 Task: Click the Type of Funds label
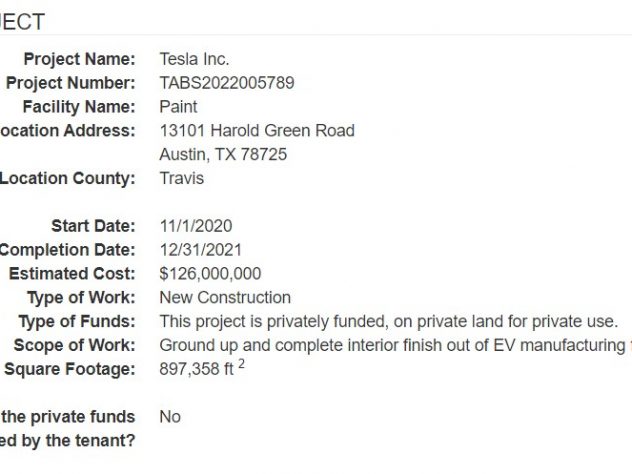click(x=77, y=321)
